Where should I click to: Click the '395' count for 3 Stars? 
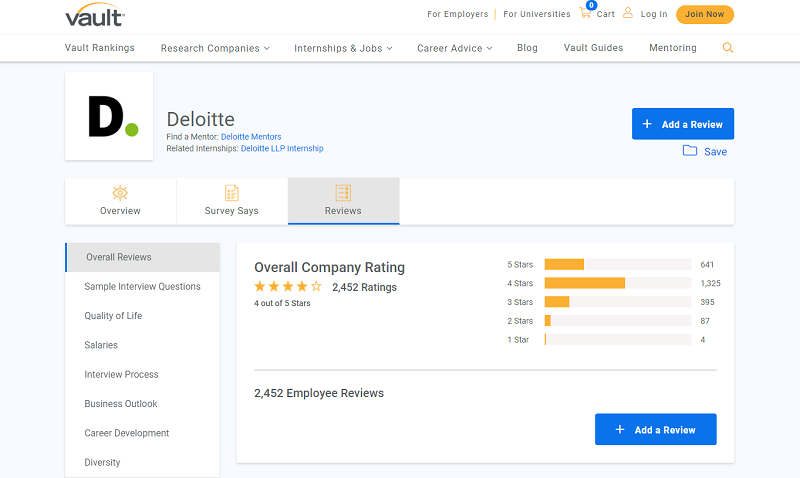pos(707,302)
